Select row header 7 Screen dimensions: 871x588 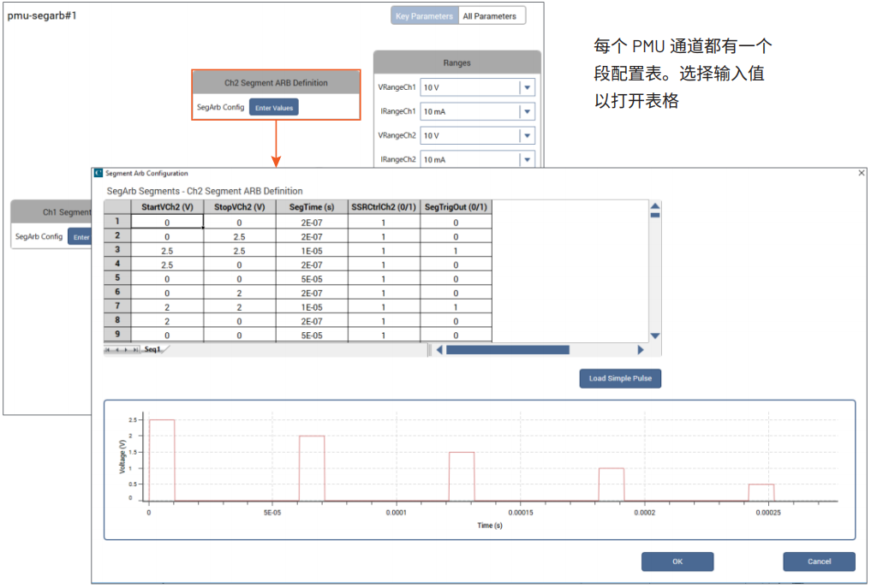pyautogui.click(x=117, y=306)
